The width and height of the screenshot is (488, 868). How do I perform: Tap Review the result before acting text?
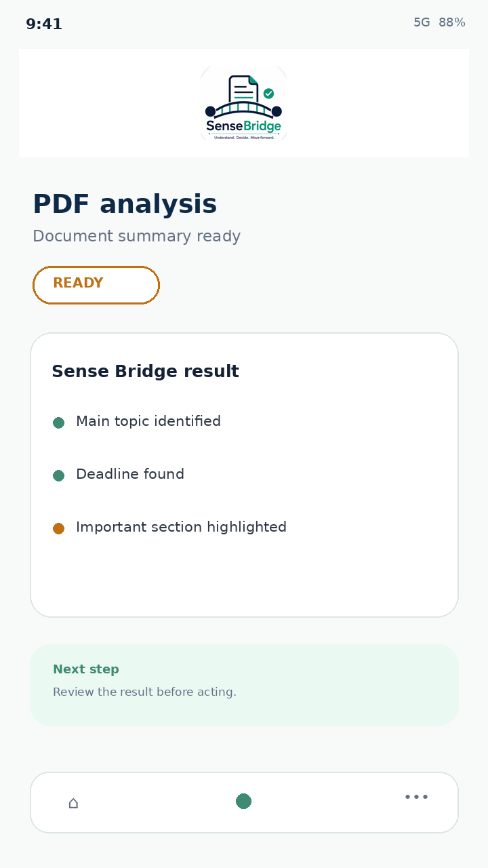[144, 692]
